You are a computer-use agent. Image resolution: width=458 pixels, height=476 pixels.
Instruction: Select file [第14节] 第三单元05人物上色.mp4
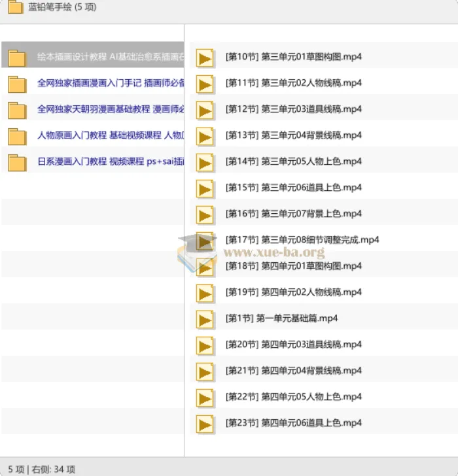294,161
